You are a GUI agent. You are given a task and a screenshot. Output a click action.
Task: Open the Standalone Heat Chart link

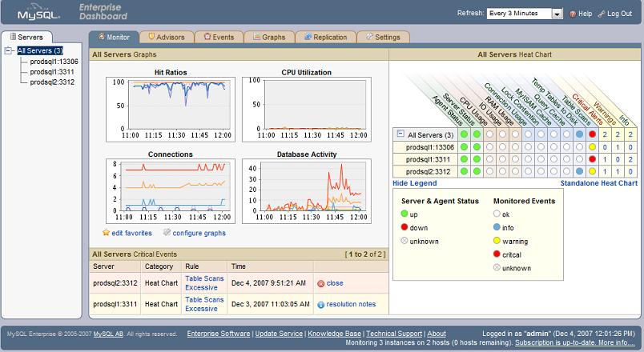599,183
